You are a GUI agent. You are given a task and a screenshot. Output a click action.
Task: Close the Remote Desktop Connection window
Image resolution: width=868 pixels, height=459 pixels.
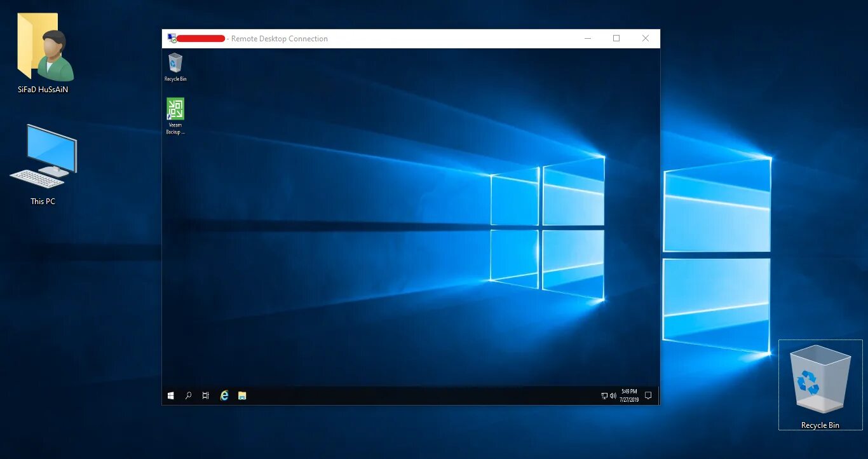pos(646,38)
